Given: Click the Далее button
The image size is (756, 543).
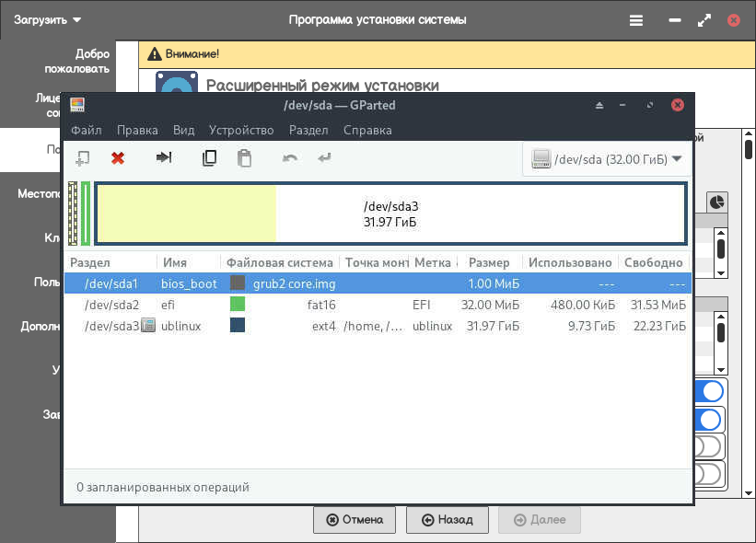Looking at the screenshot, I should (x=540, y=520).
